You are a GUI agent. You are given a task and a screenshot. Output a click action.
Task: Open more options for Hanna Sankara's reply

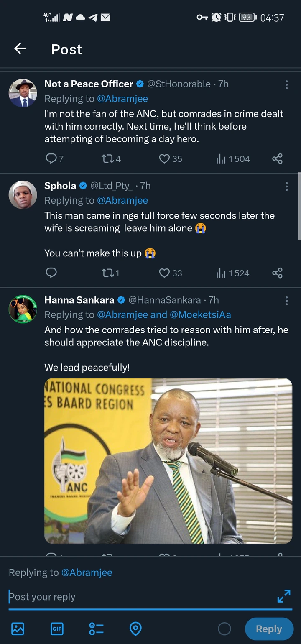(x=286, y=301)
